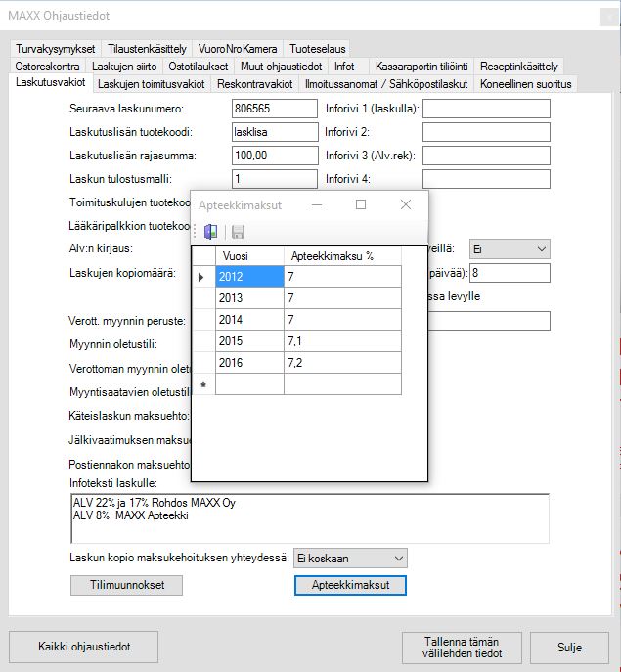Click the Sulje button
This screenshot has height=672, width=621.
tap(569, 648)
